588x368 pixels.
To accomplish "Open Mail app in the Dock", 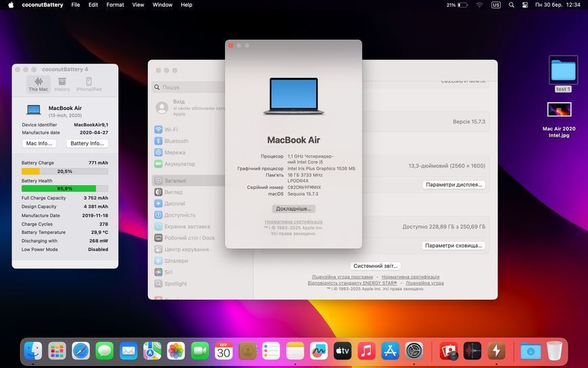I will click(x=128, y=351).
